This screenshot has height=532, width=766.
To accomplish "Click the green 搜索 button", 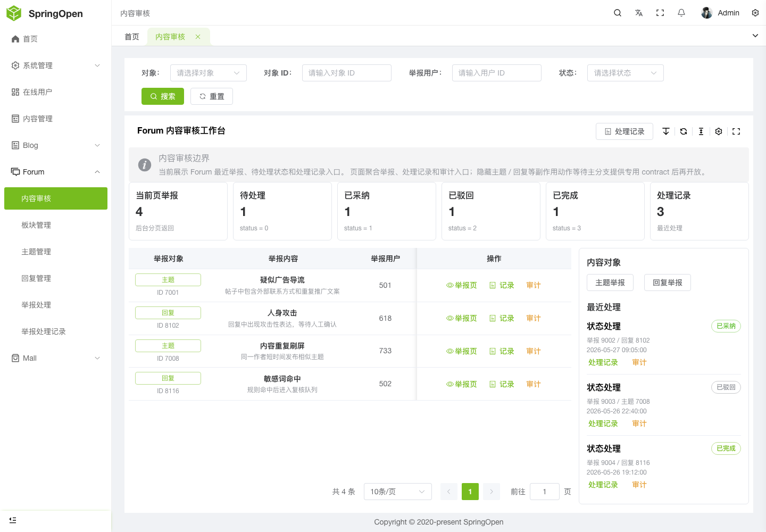I will 163,96.
